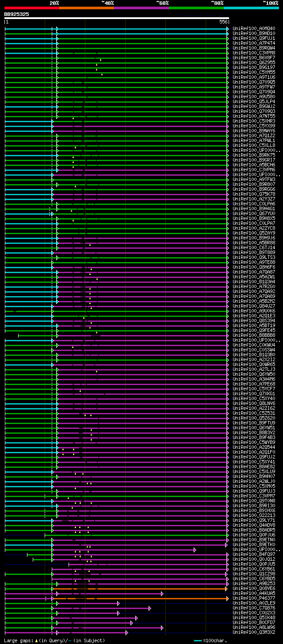Select the label UniRef100_C5XHR3
This screenshot has width=283, height=644.
(254, 121)
